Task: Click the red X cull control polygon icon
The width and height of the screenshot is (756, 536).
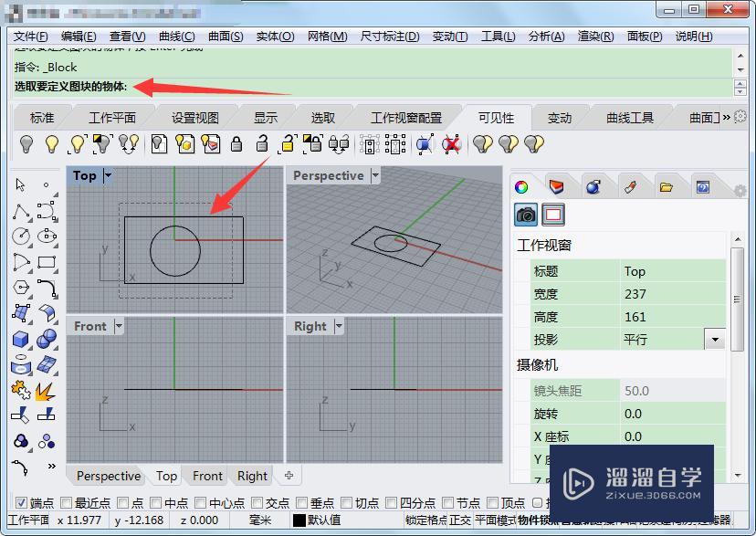Action: [451, 144]
